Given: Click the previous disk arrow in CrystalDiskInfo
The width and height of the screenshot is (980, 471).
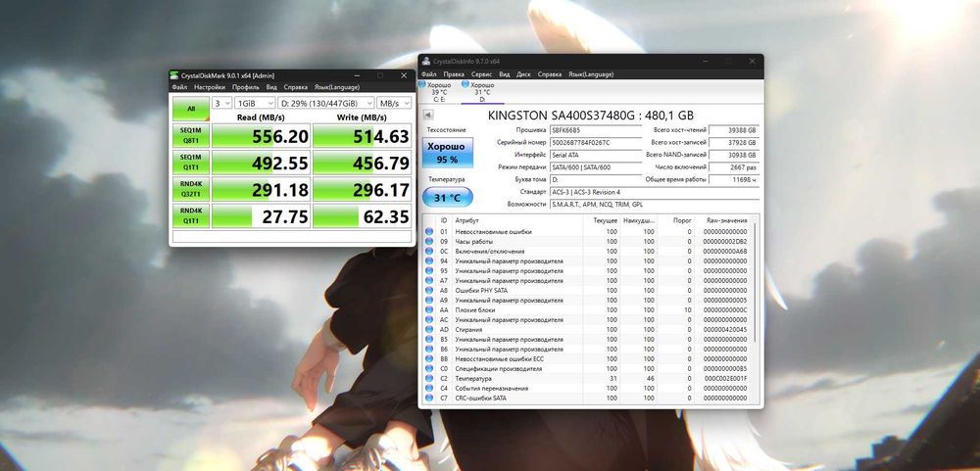Looking at the screenshot, I should [428, 115].
